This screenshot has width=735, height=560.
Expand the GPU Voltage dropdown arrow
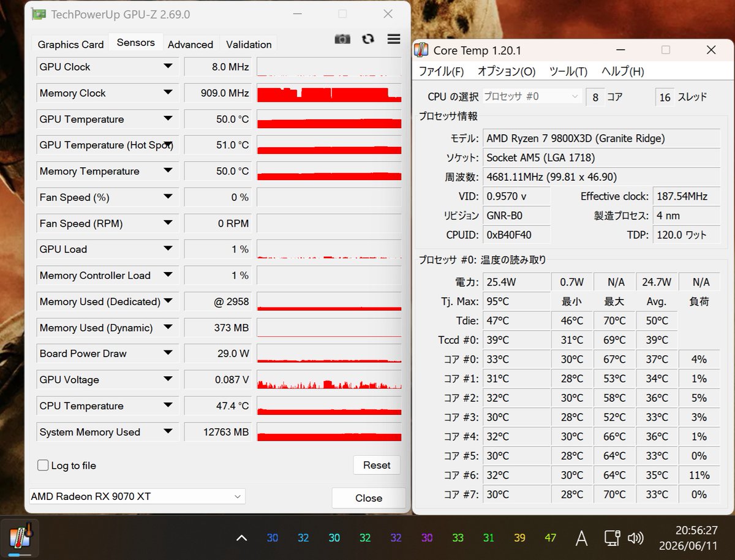point(168,379)
